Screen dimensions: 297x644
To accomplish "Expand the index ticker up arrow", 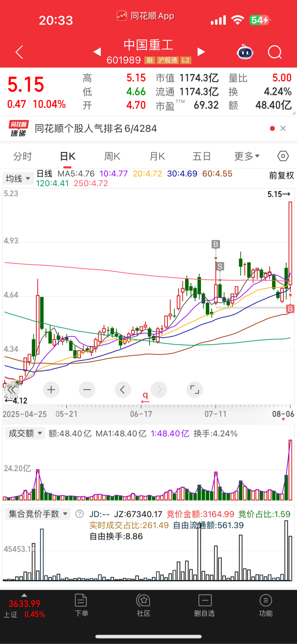I will [24, 595].
